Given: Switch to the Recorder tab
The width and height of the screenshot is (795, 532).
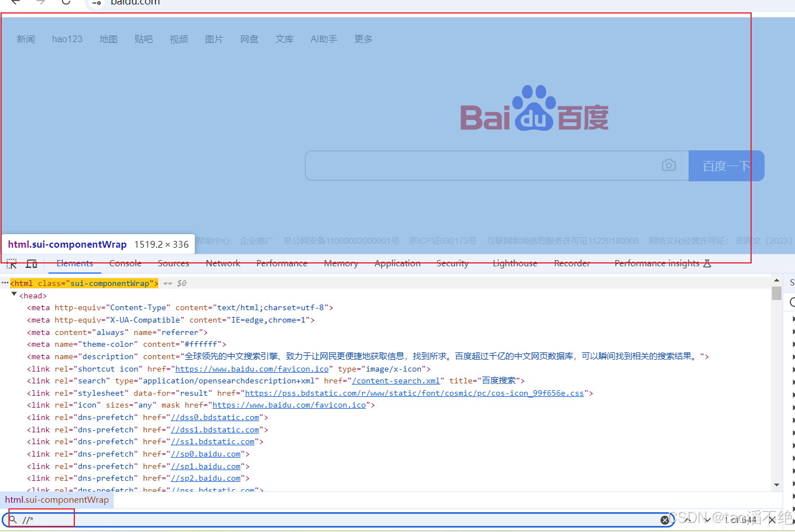Looking at the screenshot, I should (x=572, y=263).
